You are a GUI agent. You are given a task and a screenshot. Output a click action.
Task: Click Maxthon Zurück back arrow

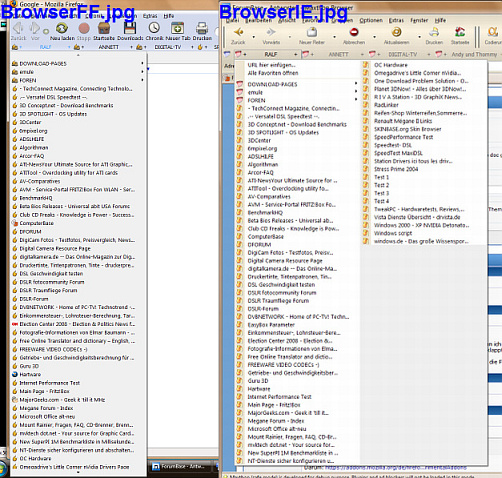click(x=238, y=32)
